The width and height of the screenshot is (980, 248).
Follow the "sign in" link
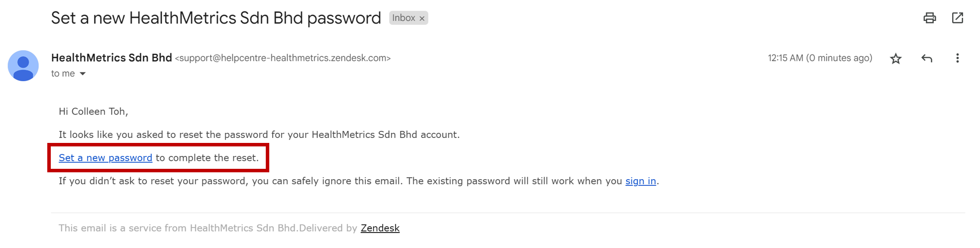click(640, 181)
